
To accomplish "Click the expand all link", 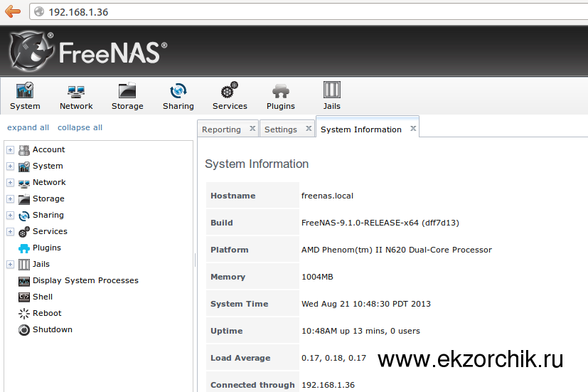I will (x=28, y=127).
